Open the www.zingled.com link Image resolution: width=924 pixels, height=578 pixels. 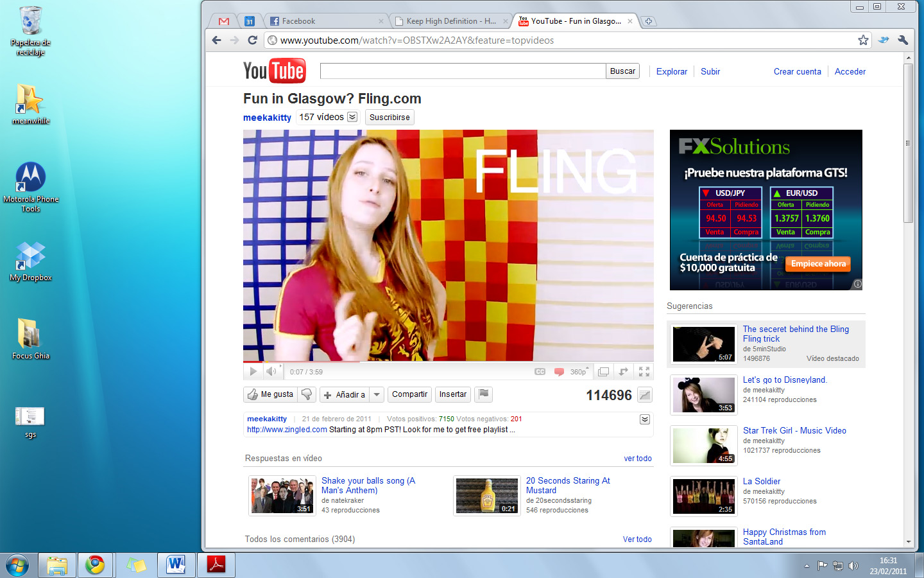click(287, 430)
